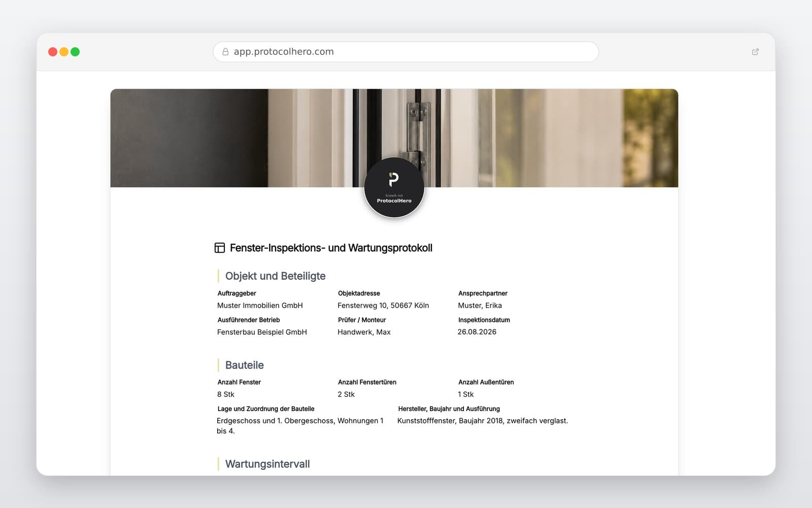Click the ProtocolHero round logo badge
Screen dimensions: 812x508
[x=394, y=187]
